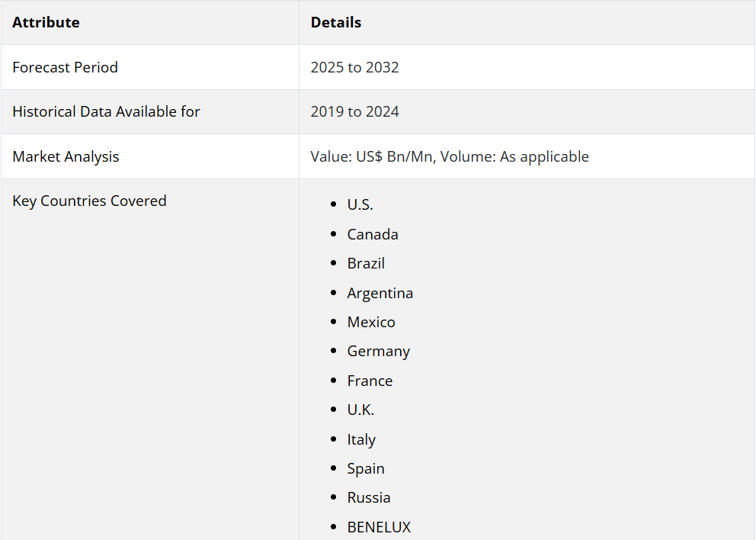
Task: Click 'Canada' in countries list
Action: click(373, 234)
